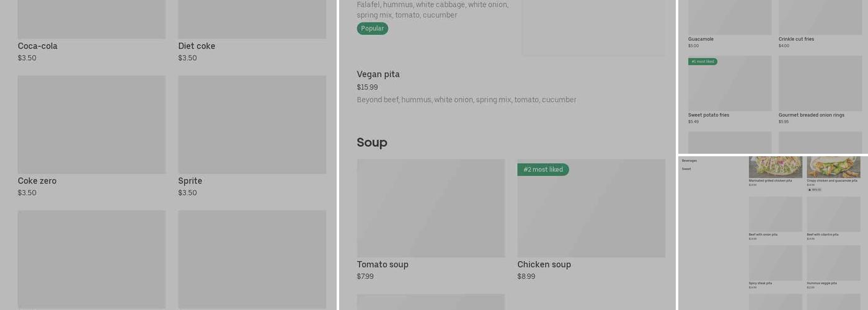Select Guacamole side item
868x310 pixels.
[730, 17]
